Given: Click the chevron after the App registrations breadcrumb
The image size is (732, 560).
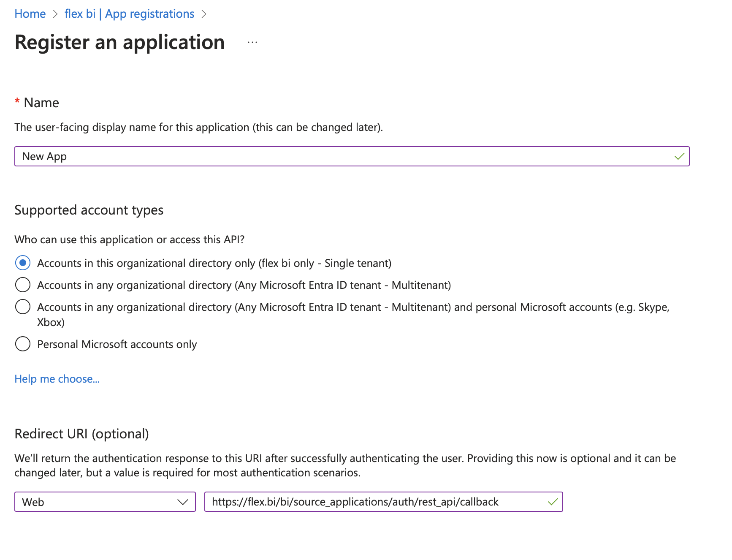Looking at the screenshot, I should (204, 14).
